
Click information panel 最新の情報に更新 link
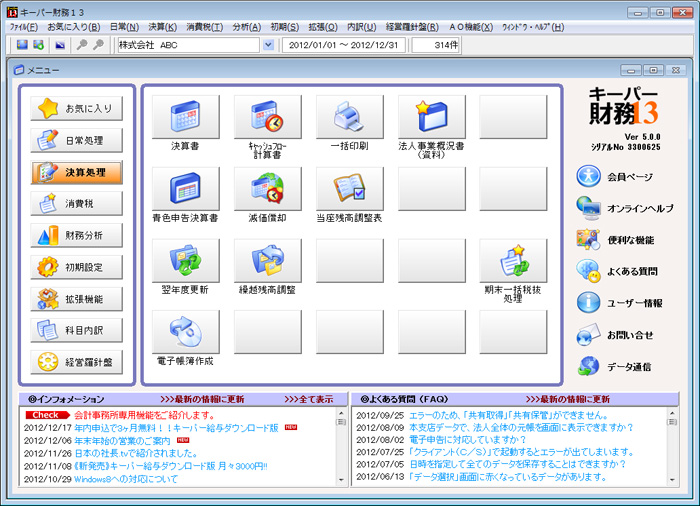click(x=202, y=399)
